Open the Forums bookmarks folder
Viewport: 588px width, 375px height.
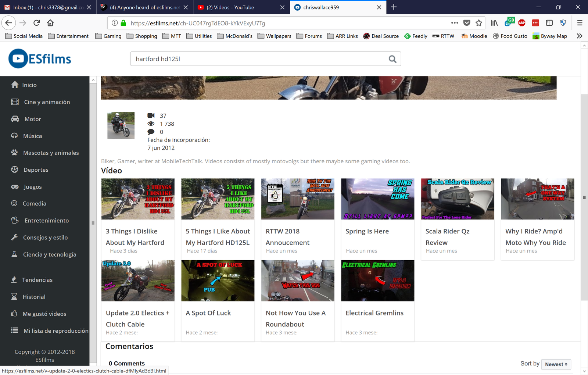tap(309, 36)
